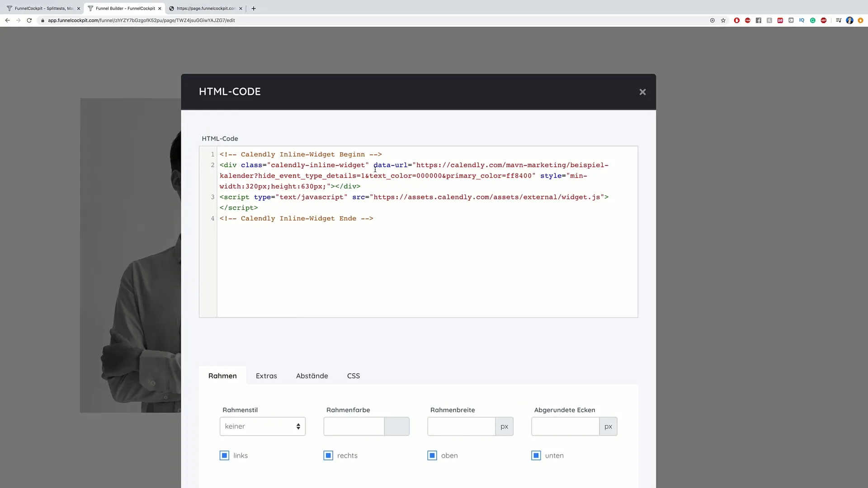The height and width of the screenshot is (488, 868).
Task: Open the Grammarly extension icon
Action: tap(813, 20)
